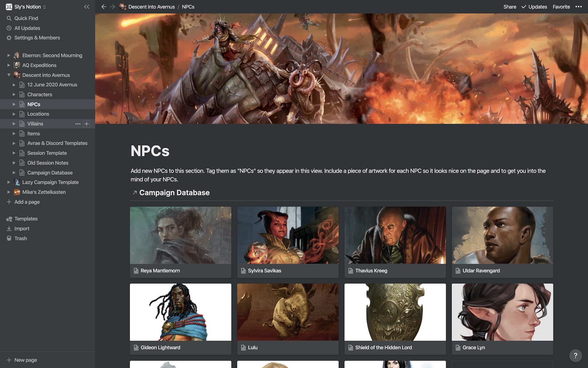Select NPCs in the breadcrumb navigation
Image resolution: width=588 pixels, height=368 pixels.
point(188,7)
